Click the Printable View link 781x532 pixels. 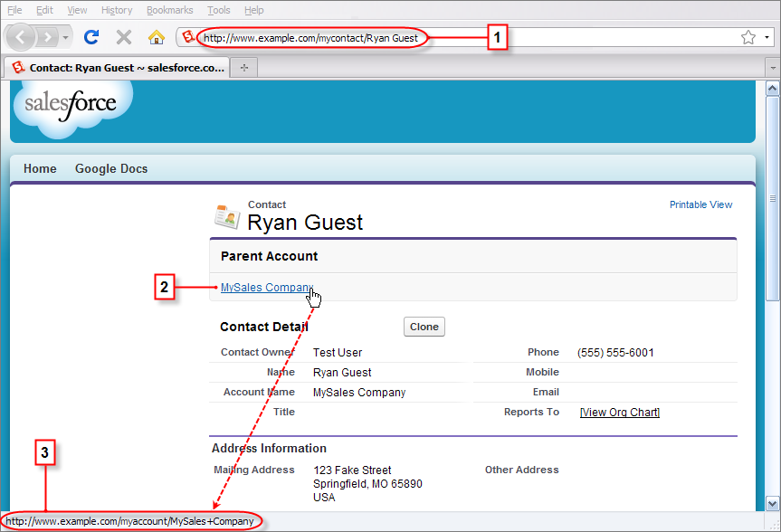tap(700, 204)
